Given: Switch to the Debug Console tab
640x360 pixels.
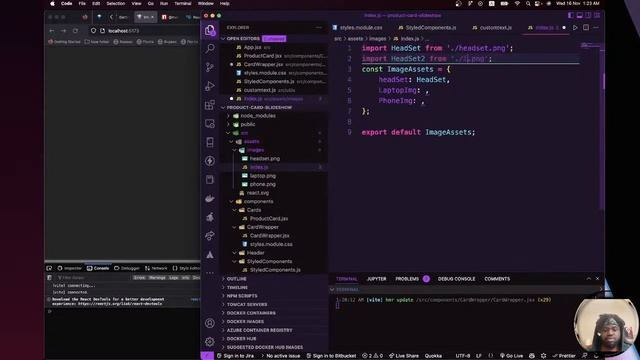Looking at the screenshot, I should [456, 279].
